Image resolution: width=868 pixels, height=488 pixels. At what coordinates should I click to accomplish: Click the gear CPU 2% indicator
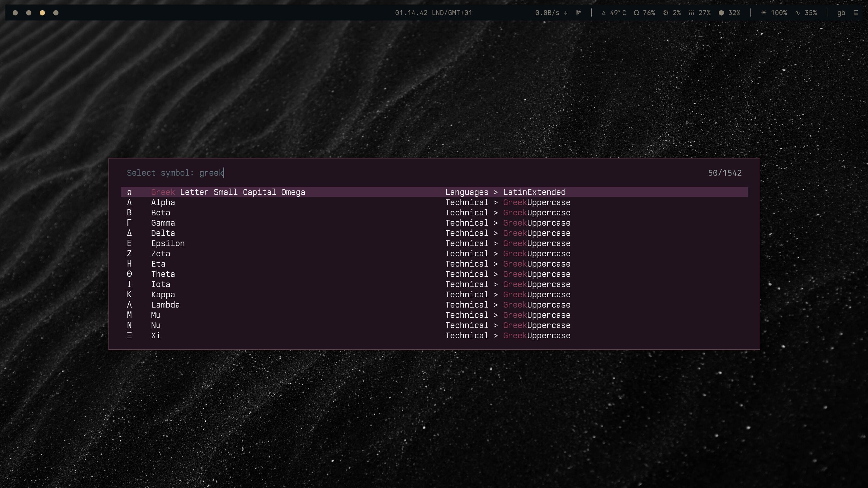click(671, 13)
